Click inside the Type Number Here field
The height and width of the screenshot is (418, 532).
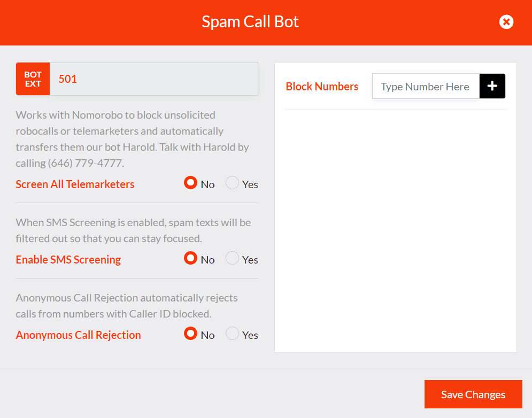pyautogui.click(x=425, y=86)
